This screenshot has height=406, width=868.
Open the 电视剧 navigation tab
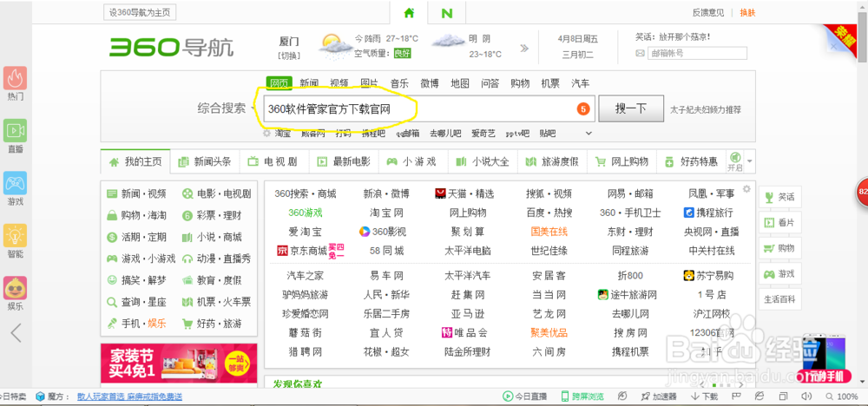click(x=274, y=161)
